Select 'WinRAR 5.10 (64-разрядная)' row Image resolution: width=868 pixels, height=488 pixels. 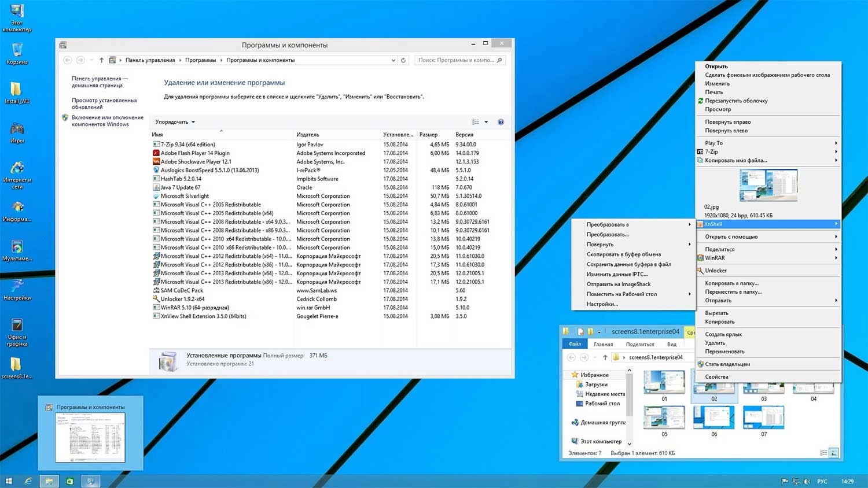coord(330,308)
